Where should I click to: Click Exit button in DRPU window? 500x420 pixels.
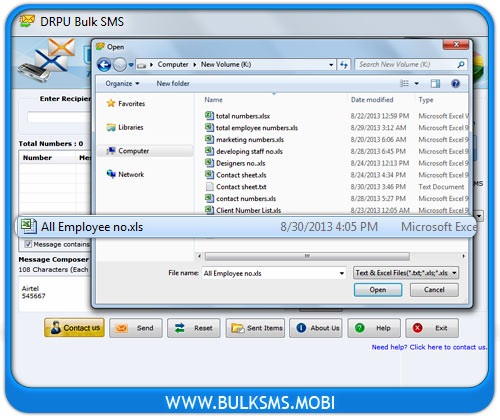(x=432, y=328)
